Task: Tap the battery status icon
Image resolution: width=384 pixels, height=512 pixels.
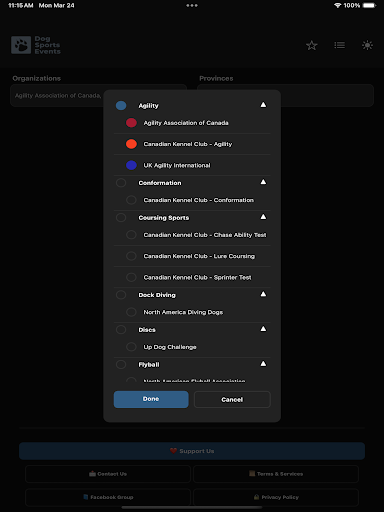Action: tap(369, 5)
